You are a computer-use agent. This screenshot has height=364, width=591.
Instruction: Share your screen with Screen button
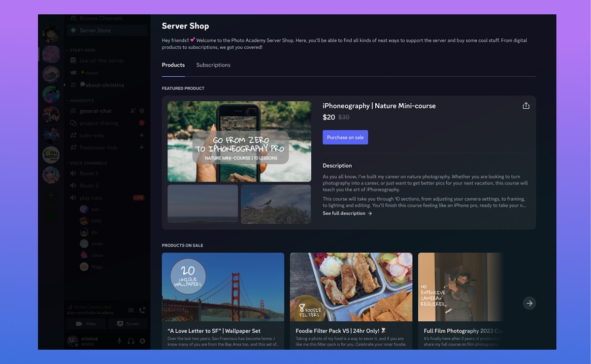pos(128,324)
